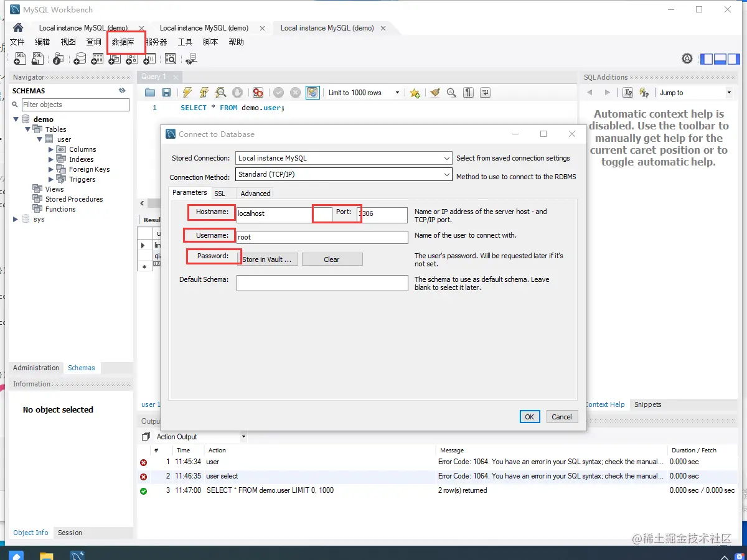Screen dimensions: 747x560
Task: Open the object inspector toolbar icon
Action: [58, 58]
